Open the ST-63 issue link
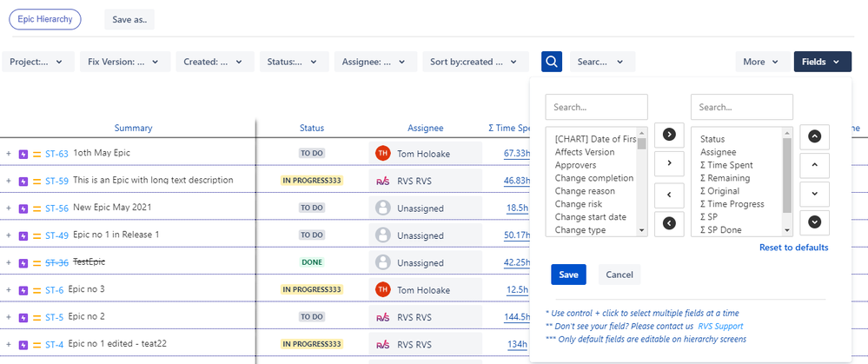The image size is (868, 364). pyautogui.click(x=56, y=154)
